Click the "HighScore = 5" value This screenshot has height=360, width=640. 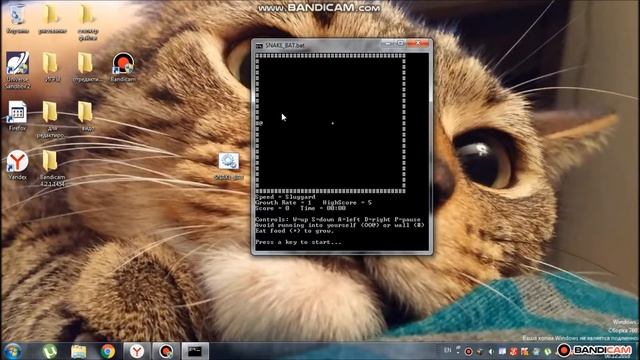(347, 202)
